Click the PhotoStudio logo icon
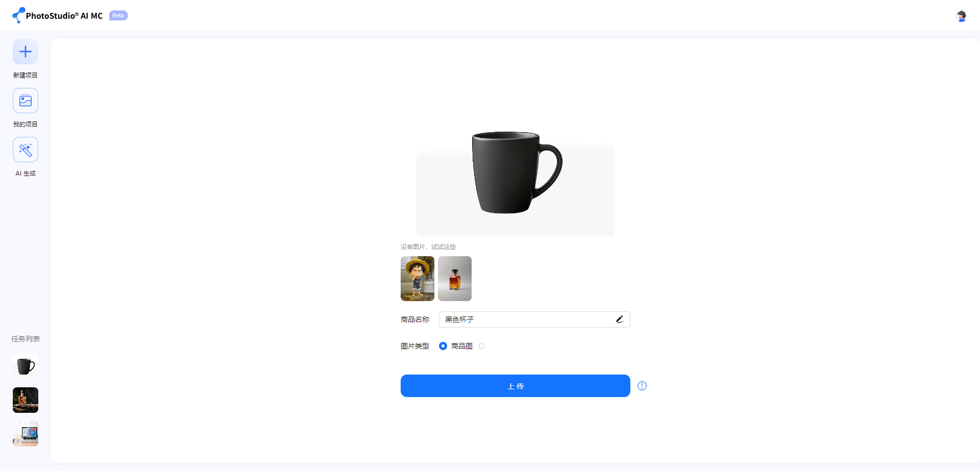 click(x=18, y=15)
